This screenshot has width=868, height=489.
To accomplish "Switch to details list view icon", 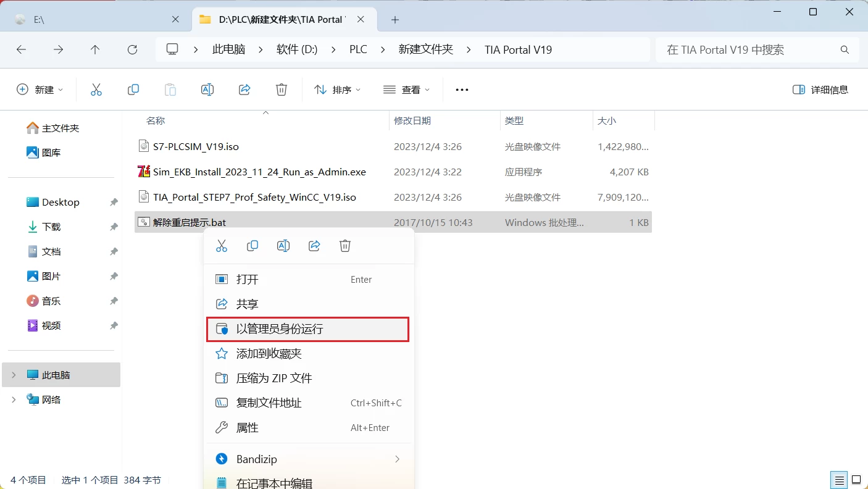I will pyautogui.click(x=839, y=480).
